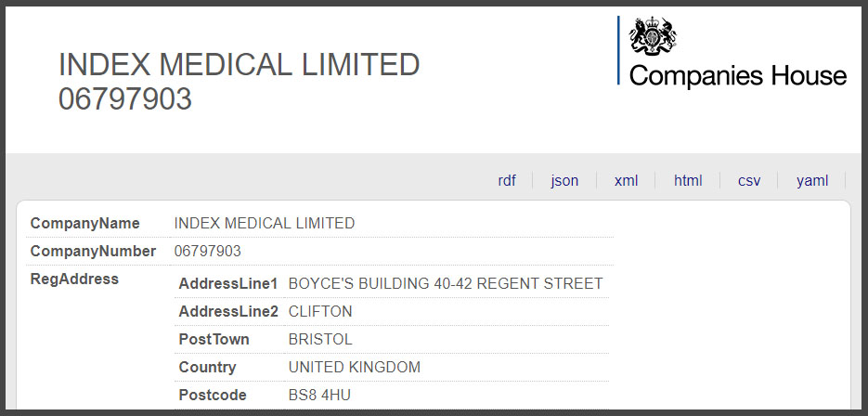Open the rdf format link

pyautogui.click(x=507, y=180)
